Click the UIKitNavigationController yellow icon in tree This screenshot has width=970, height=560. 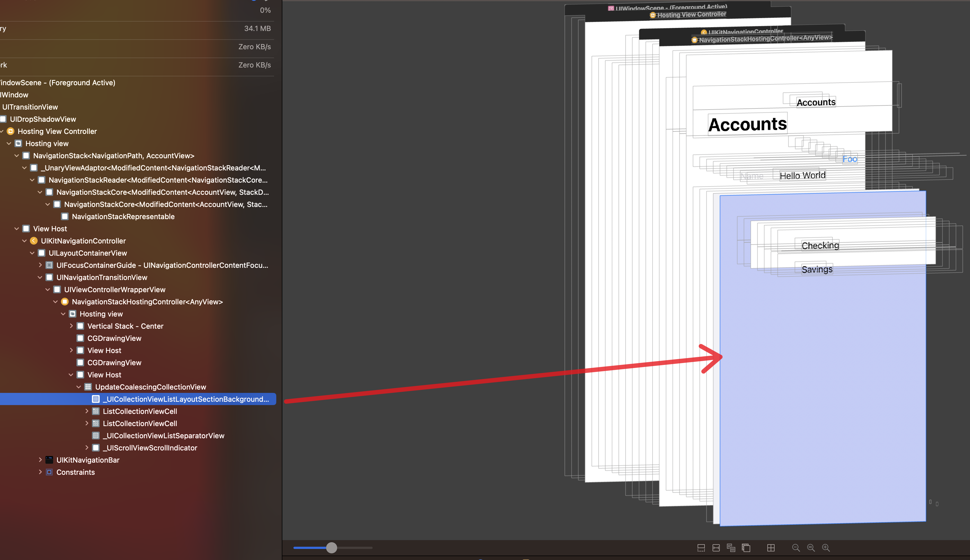point(34,241)
